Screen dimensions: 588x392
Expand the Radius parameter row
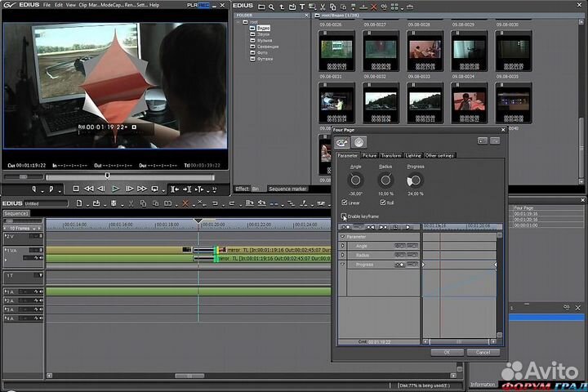[343, 255]
